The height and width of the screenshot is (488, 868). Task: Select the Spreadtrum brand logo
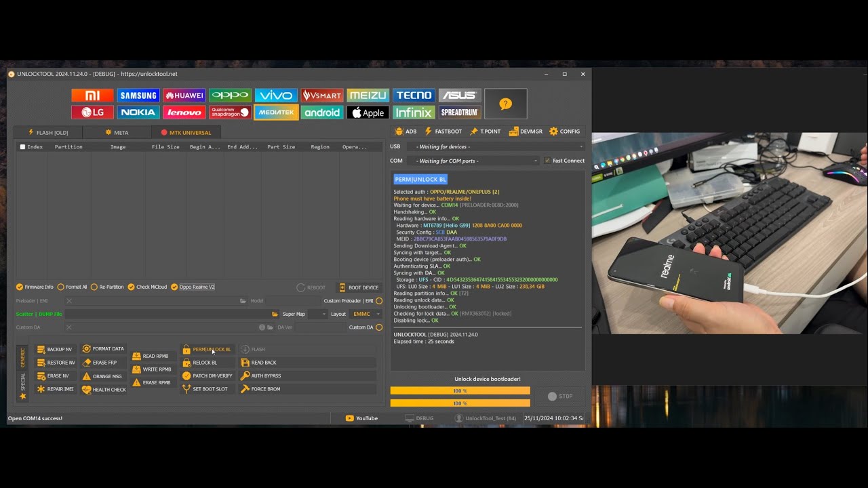click(x=460, y=113)
